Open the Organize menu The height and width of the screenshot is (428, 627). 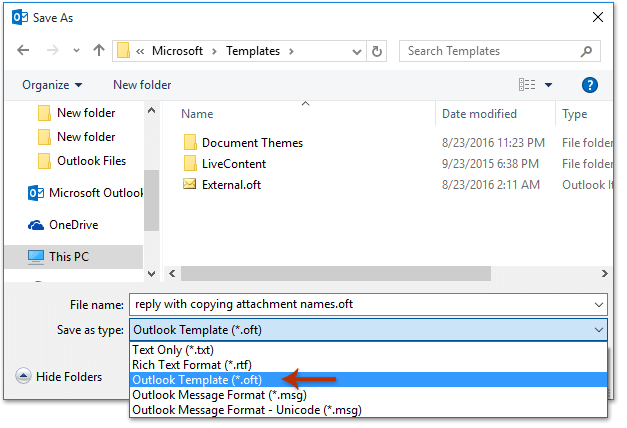[52, 85]
